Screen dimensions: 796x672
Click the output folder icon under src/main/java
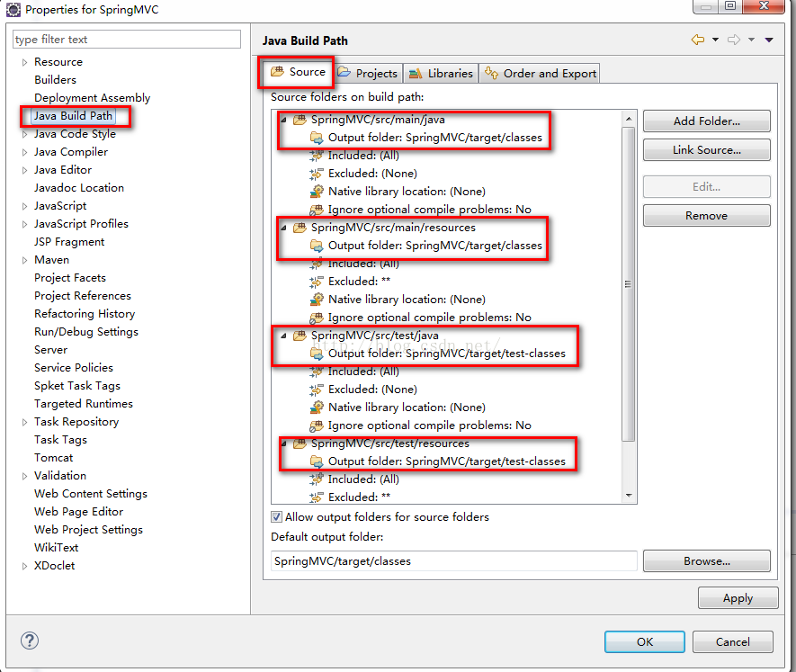coord(317,138)
